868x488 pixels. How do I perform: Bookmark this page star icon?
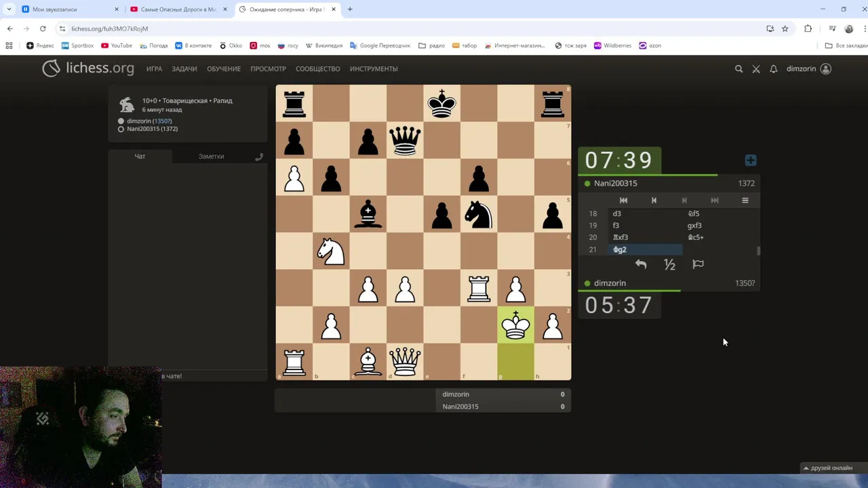click(x=785, y=28)
